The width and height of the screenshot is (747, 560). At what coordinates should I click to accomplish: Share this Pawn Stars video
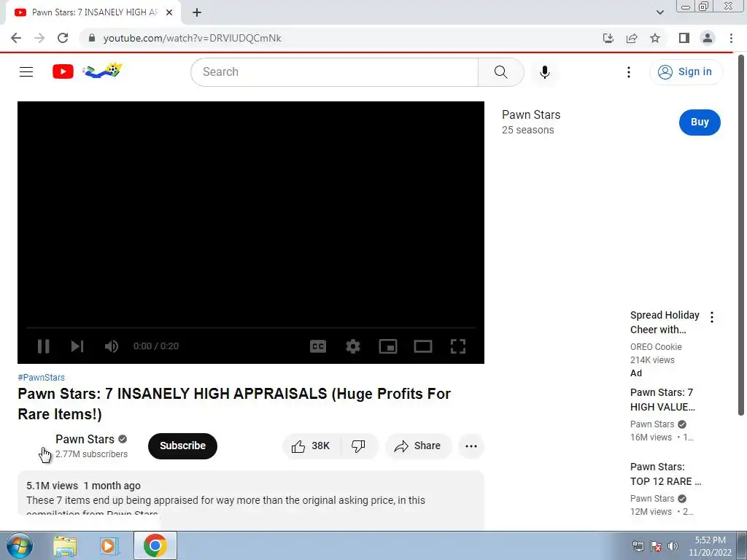(x=418, y=446)
